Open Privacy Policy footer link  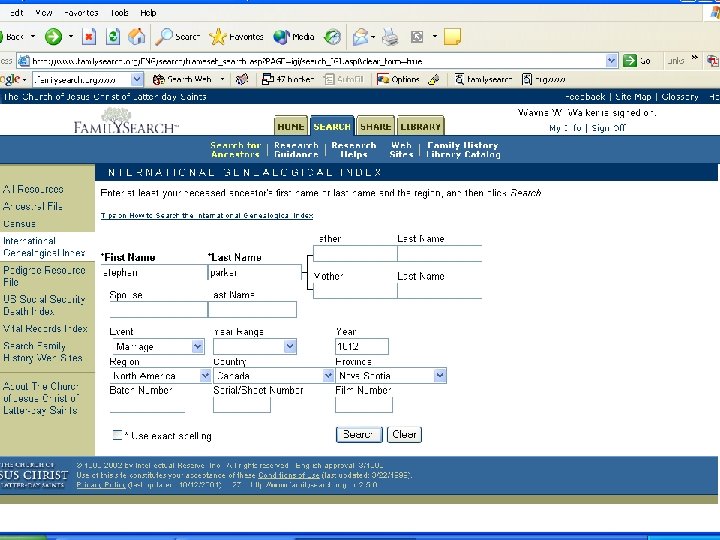tap(101, 485)
